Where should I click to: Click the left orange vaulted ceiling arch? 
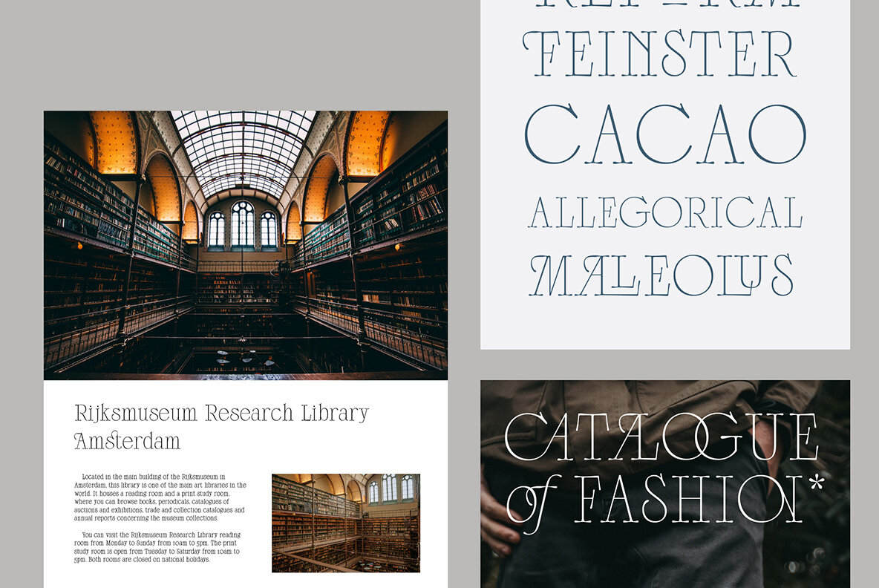pyautogui.click(x=113, y=141)
